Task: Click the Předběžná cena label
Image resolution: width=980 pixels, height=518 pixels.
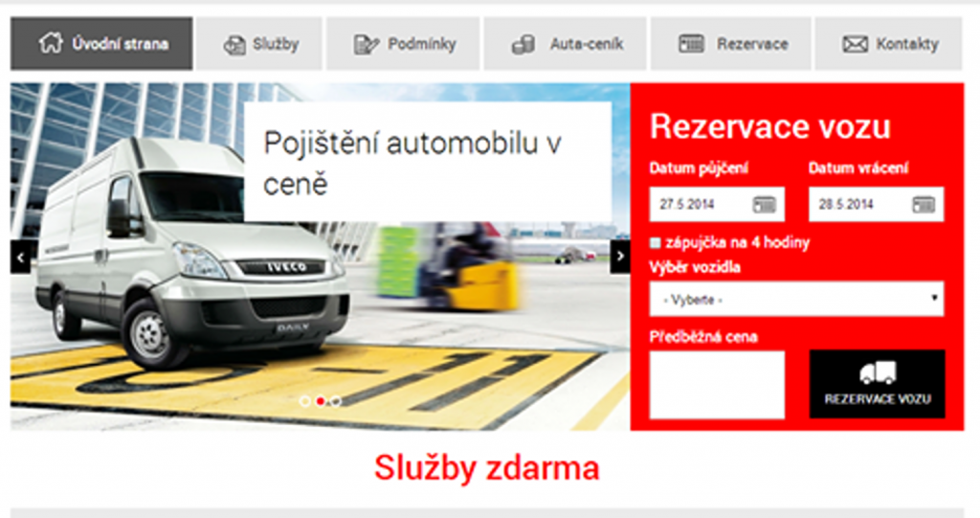Action: [703, 337]
